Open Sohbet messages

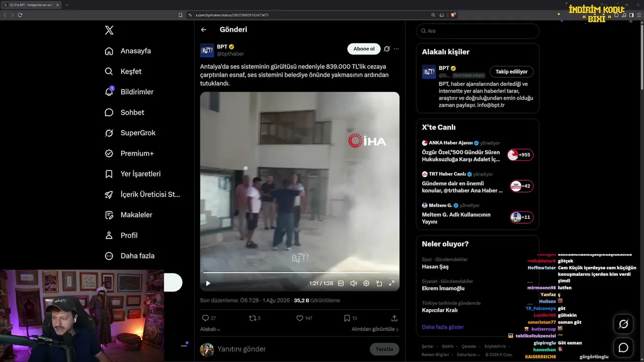tap(124, 113)
